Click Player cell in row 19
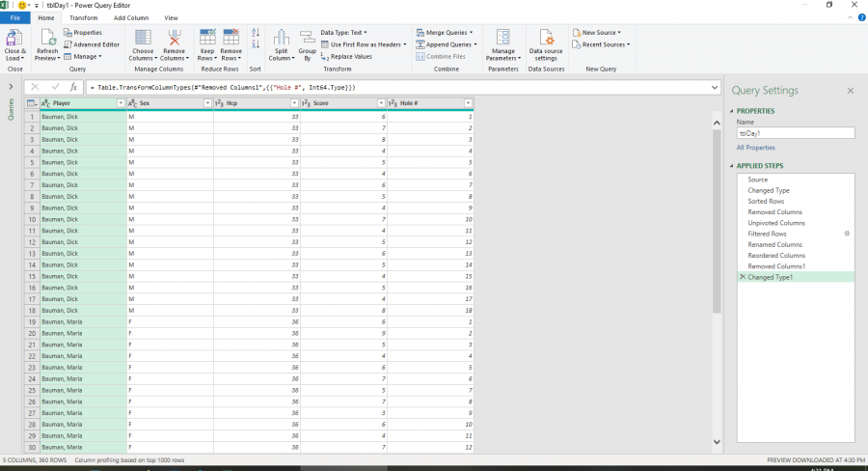868x471 pixels. [83, 322]
